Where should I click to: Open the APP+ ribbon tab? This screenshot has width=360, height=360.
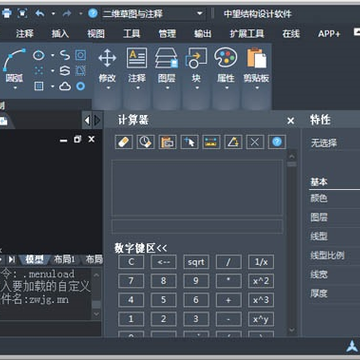(x=329, y=34)
